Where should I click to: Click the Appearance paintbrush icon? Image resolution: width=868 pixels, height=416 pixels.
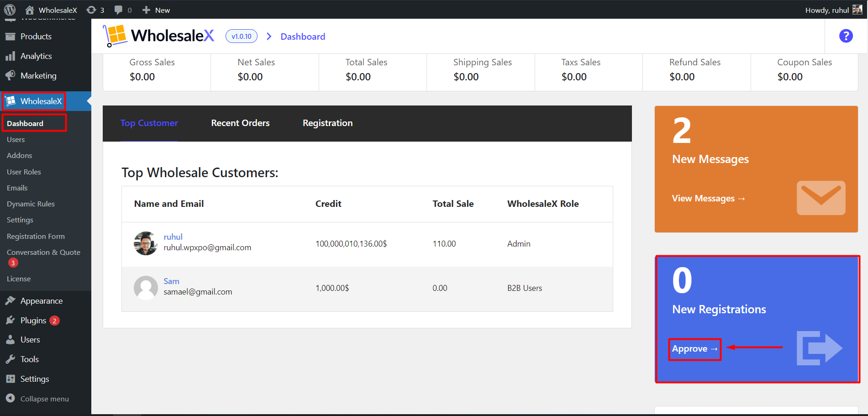point(10,300)
